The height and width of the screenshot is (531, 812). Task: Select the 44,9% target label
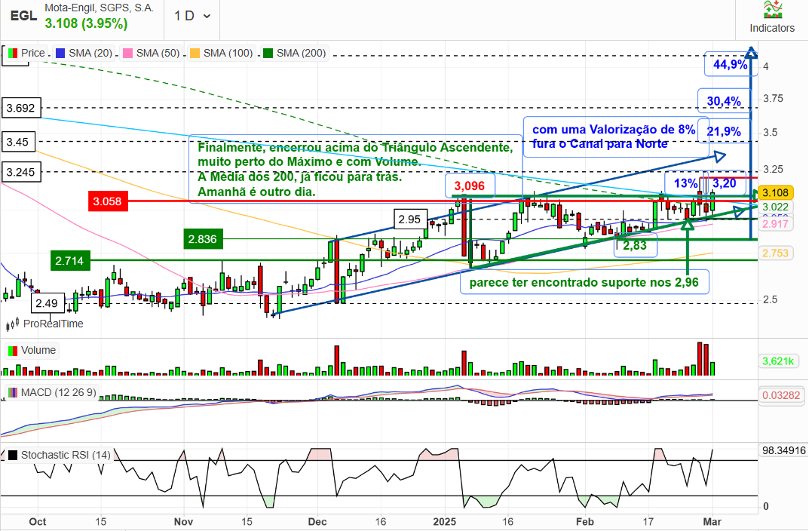pos(730,64)
